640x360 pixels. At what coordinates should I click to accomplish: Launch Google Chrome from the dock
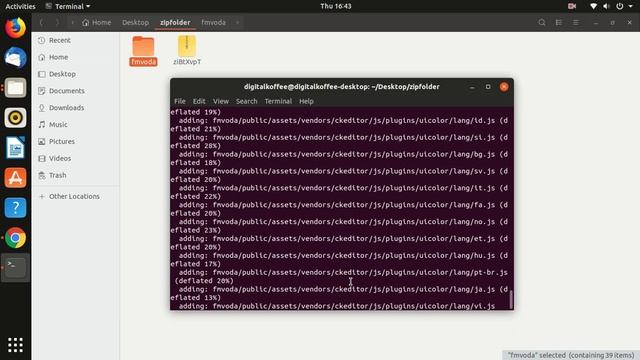pos(16,238)
